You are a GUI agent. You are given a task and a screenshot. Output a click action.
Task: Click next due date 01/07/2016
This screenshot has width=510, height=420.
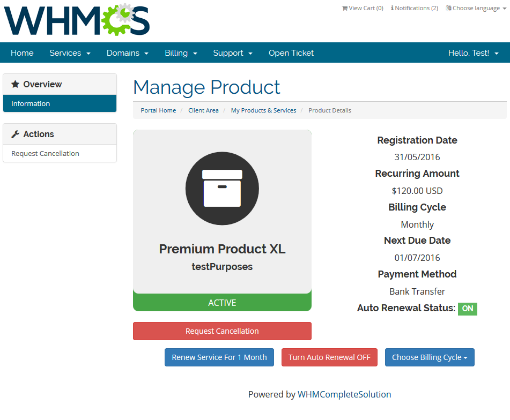[417, 258]
